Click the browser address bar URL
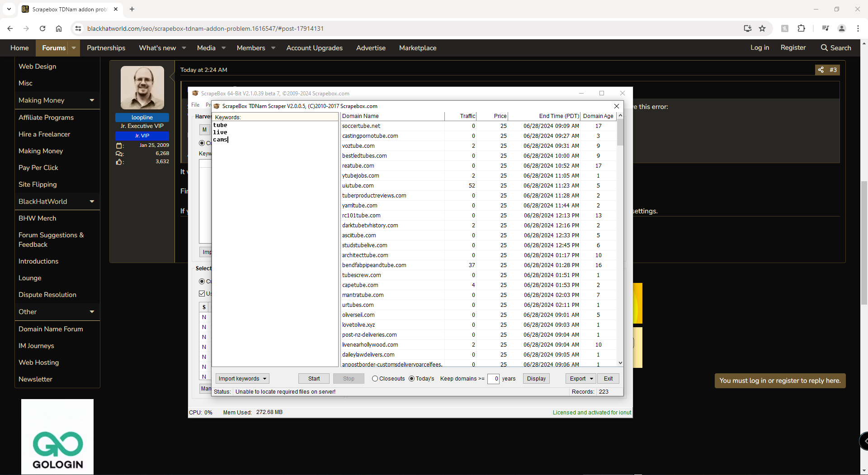868x475 pixels. (x=205, y=28)
